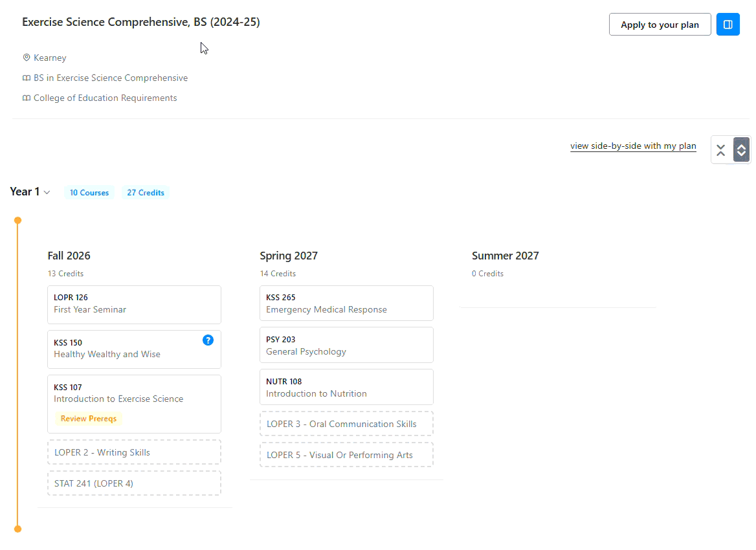Click BS in Exercise Science Comprehensive text
This screenshot has height=550, width=756.
[x=111, y=78]
